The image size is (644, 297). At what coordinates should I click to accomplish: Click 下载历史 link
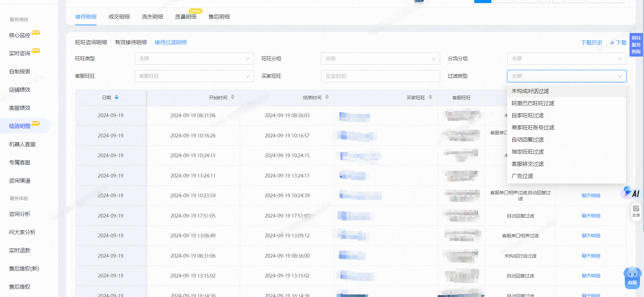[592, 43]
